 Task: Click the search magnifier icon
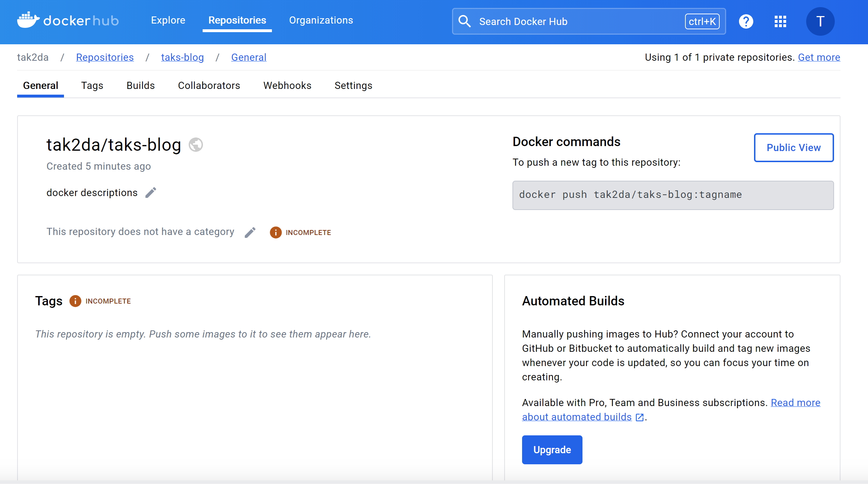tap(465, 21)
